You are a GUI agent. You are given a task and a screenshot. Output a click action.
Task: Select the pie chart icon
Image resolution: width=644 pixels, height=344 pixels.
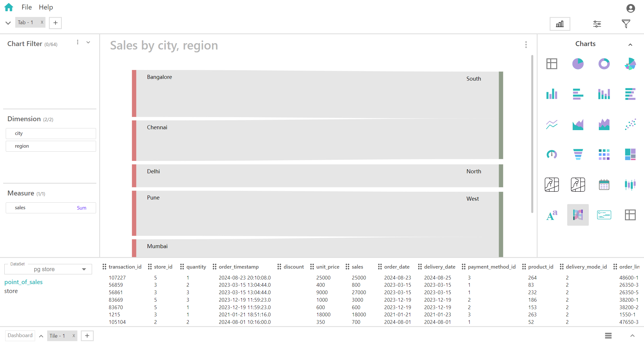tap(578, 64)
